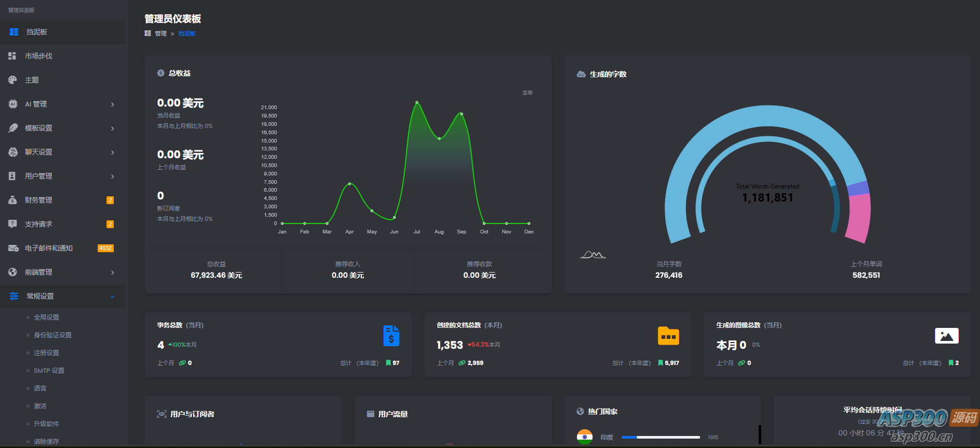Expand the 聊天设置 submenu arrow

[112, 152]
